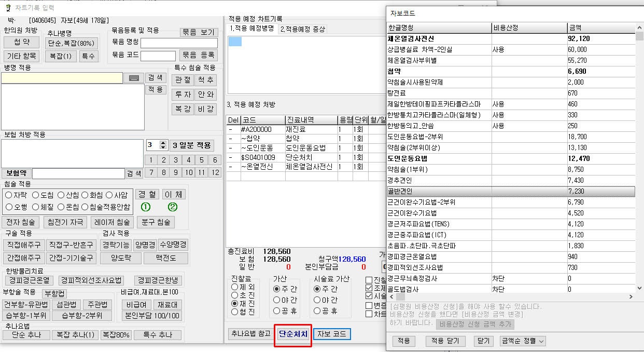Click the green circled number 2 icon
Viewport: 644px width, 352px height.
172,207
